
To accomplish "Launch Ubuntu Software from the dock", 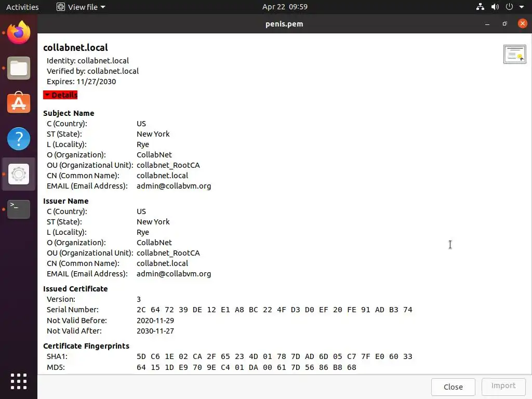I will click(x=19, y=103).
